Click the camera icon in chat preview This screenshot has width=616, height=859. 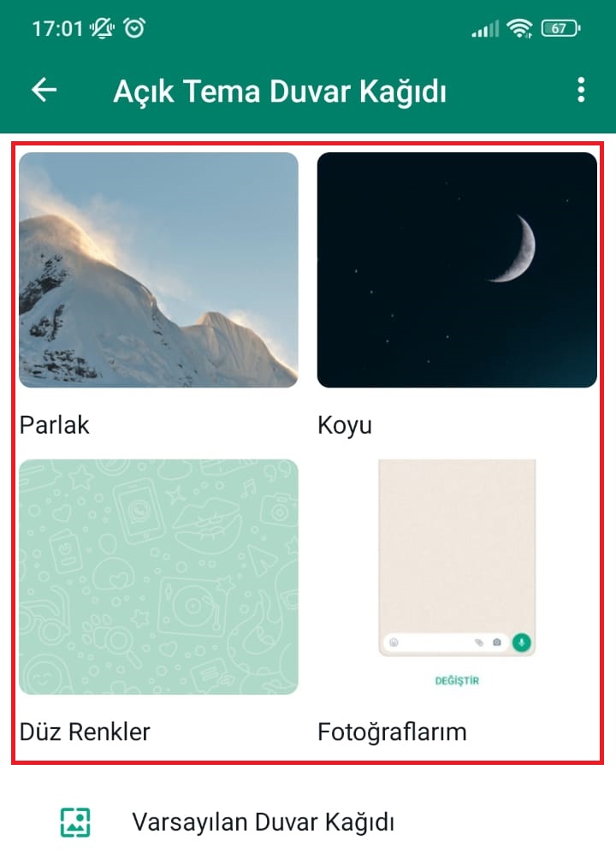pos(496,642)
